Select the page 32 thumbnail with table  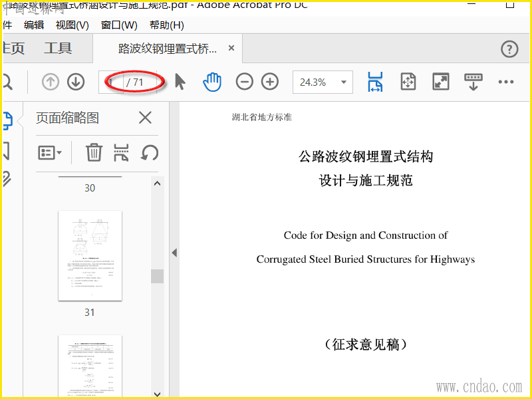click(x=90, y=366)
